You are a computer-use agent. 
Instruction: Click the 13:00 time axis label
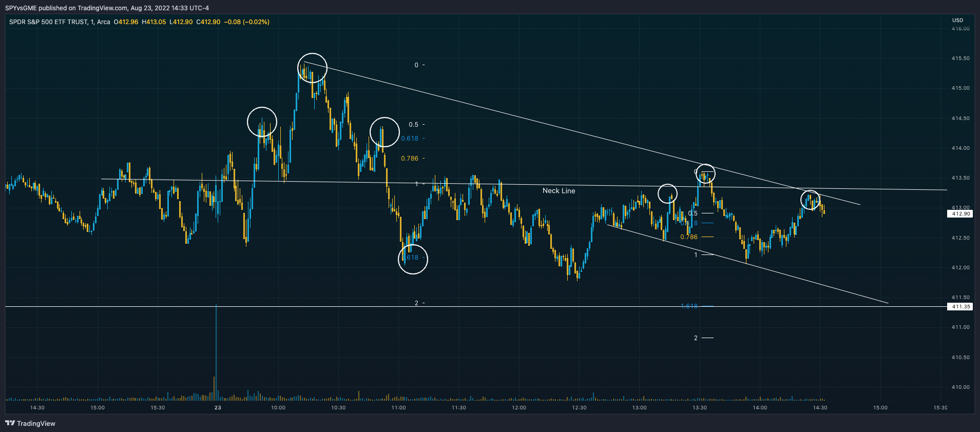click(x=640, y=408)
